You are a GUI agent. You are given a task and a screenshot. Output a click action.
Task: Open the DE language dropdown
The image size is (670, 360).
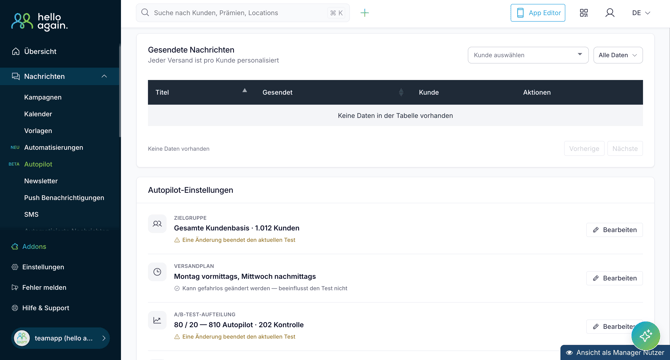point(641,13)
